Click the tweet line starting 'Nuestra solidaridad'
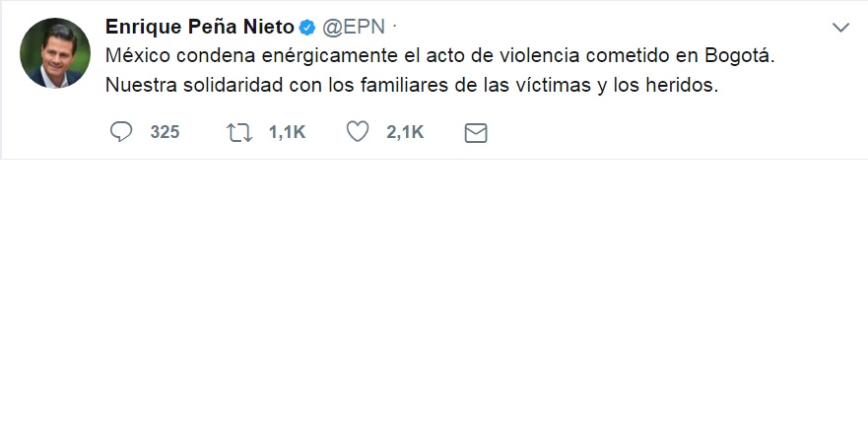This screenshot has height=422, width=868. (412, 86)
